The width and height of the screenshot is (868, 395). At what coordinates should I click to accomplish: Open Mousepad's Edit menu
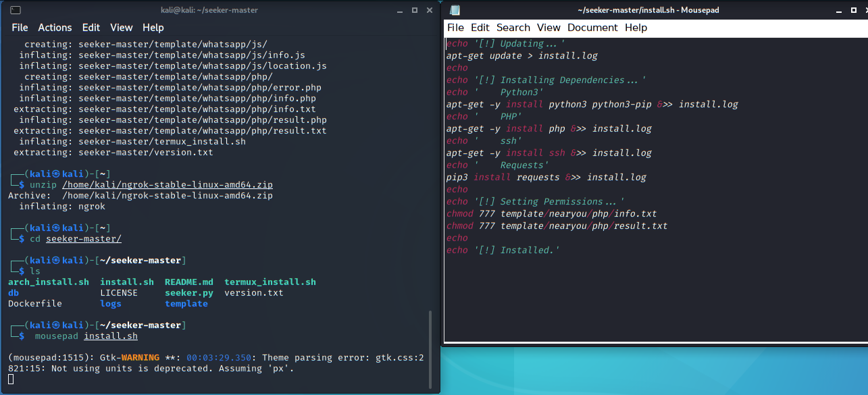480,28
